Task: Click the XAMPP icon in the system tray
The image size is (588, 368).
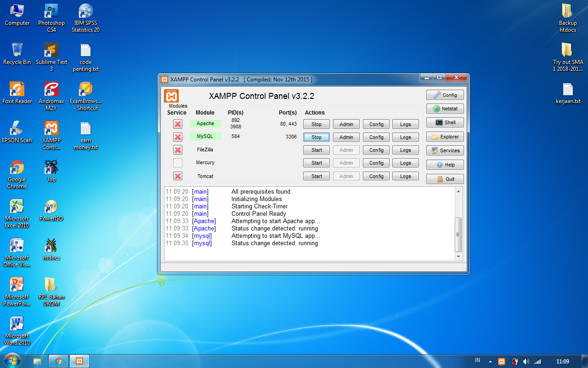Action: [502, 362]
